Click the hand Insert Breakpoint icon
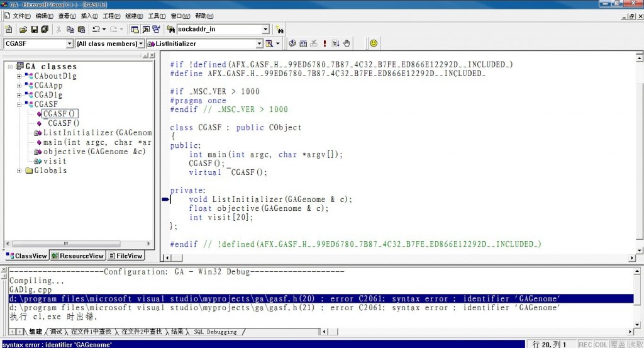This screenshot has width=644, height=348. [347, 43]
